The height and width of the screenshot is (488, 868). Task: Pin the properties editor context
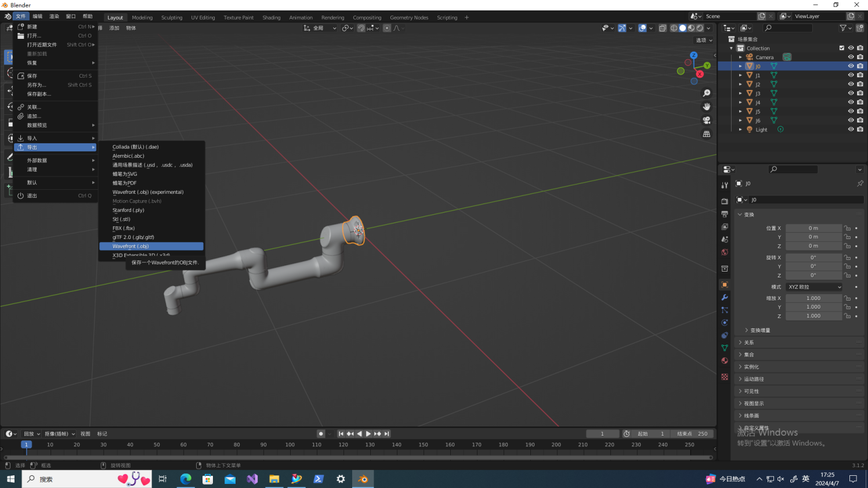[860, 183]
